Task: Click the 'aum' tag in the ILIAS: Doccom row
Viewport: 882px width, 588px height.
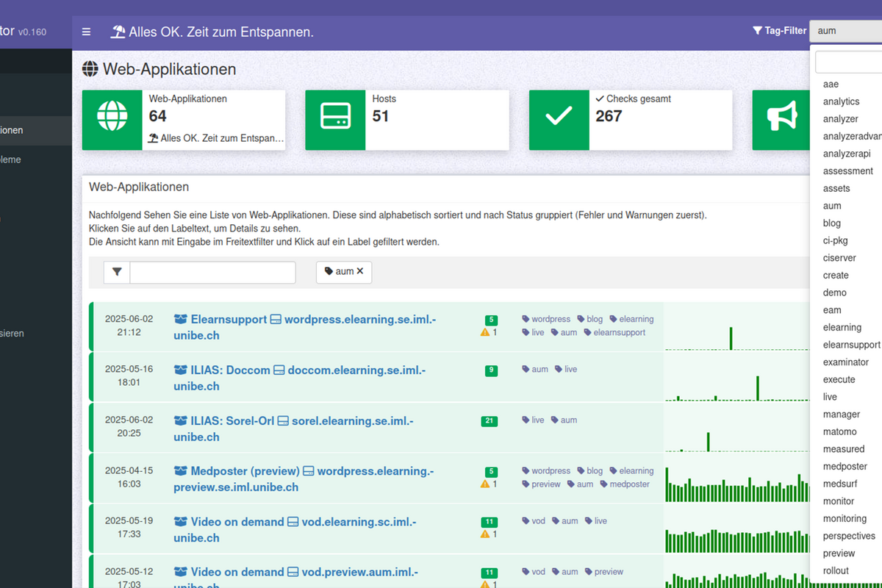Action: click(x=535, y=369)
